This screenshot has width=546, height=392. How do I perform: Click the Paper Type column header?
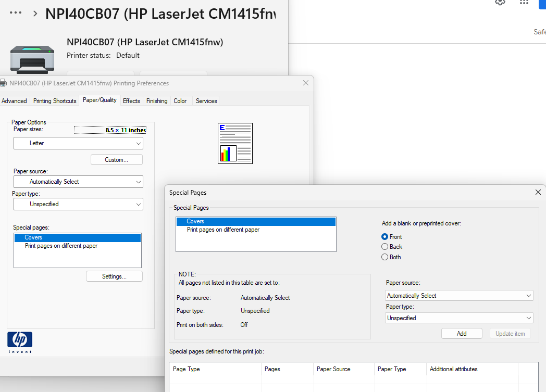tap(401, 369)
